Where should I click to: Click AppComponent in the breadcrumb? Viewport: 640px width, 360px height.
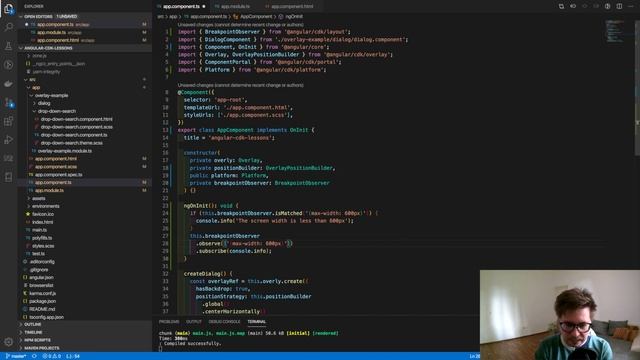[256, 16]
